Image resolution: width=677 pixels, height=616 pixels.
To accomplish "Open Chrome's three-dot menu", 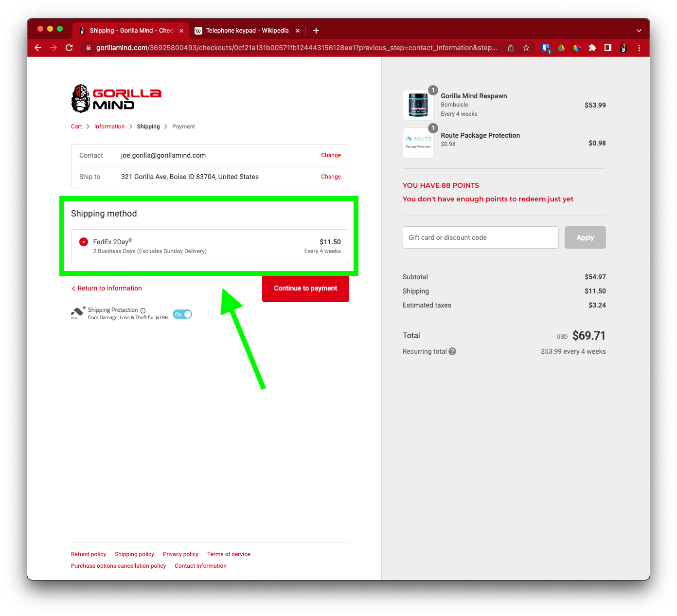I will (x=639, y=48).
